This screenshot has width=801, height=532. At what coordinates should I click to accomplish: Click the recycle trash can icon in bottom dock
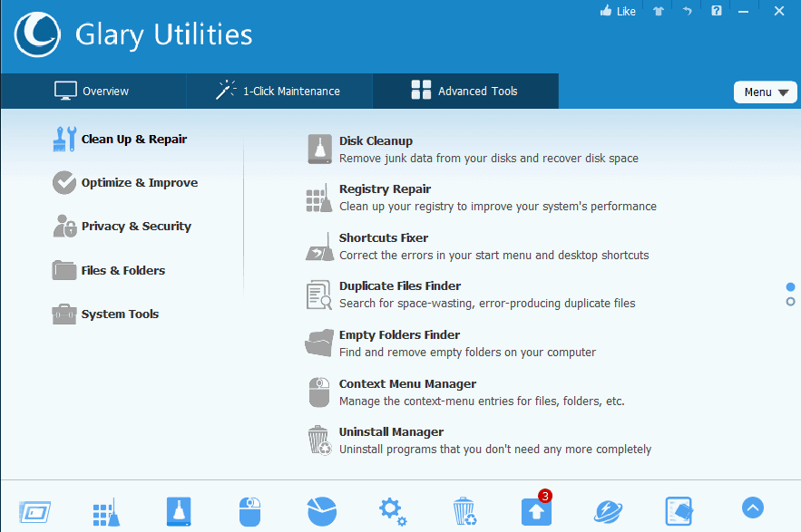(464, 511)
